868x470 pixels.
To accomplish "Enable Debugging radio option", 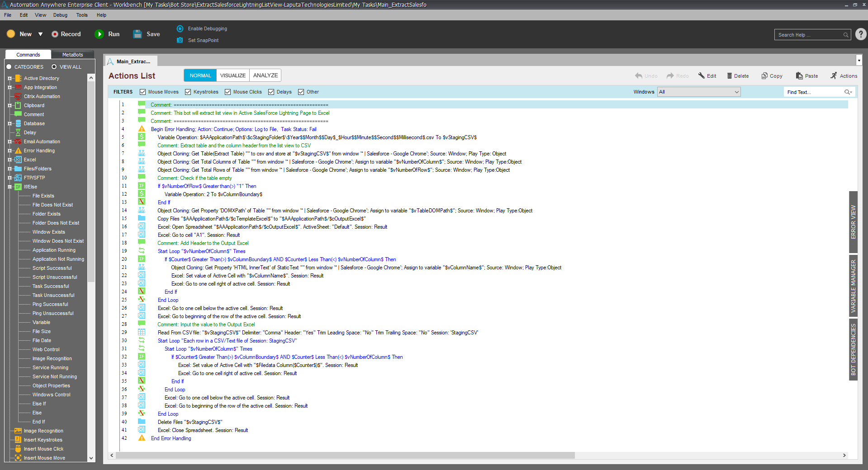I will tap(180, 28).
